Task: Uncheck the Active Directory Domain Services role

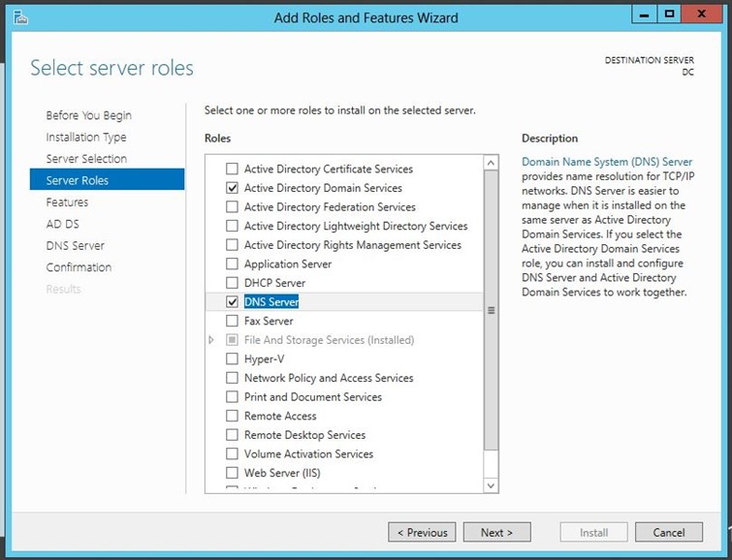Action: (x=232, y=188)
